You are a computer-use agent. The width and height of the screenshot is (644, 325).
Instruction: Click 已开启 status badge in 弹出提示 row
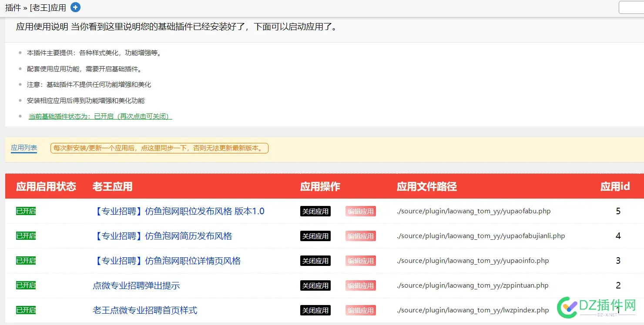[x=26, y=285]
